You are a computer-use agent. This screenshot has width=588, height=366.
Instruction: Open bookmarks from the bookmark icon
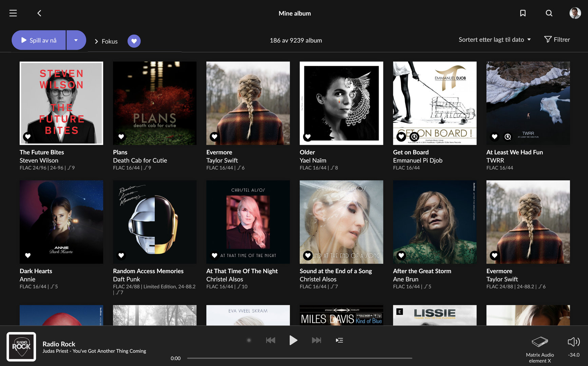coord(523,13)
